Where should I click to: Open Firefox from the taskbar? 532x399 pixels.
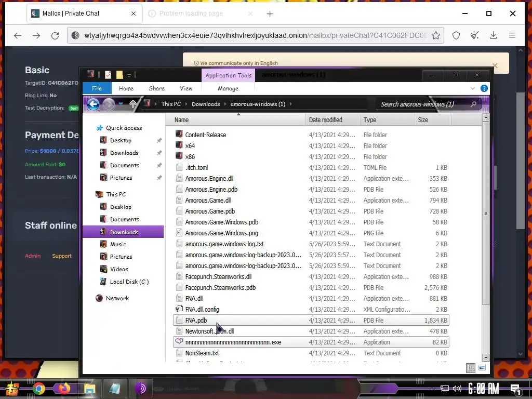pyautogui.click(x=64, y=389)
